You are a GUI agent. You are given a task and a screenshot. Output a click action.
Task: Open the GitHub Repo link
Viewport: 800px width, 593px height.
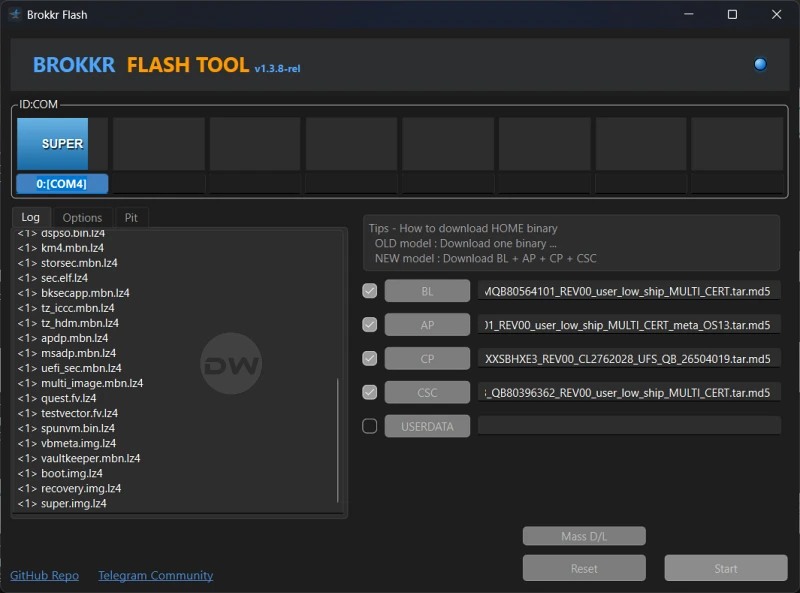tap(44, 575)
